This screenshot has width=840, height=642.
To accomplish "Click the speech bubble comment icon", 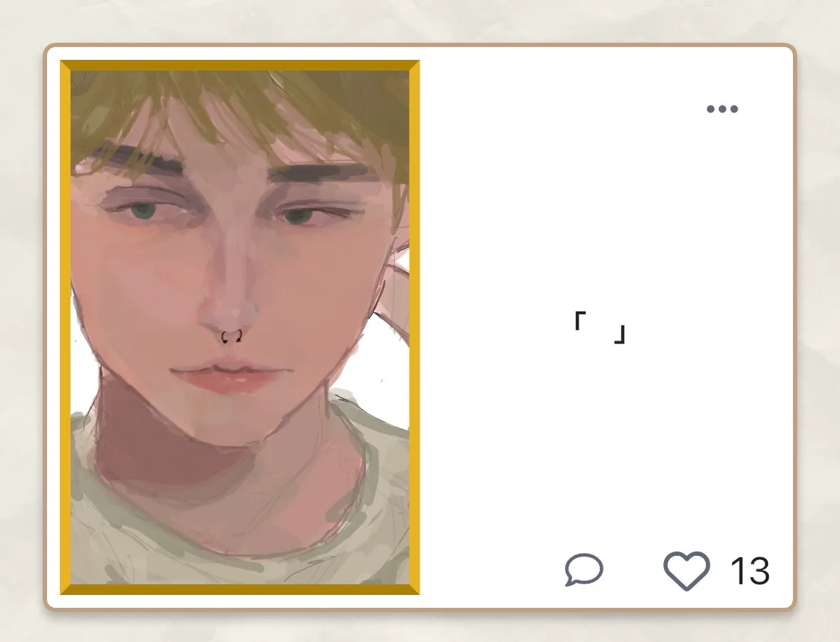I will pos(584,569).
